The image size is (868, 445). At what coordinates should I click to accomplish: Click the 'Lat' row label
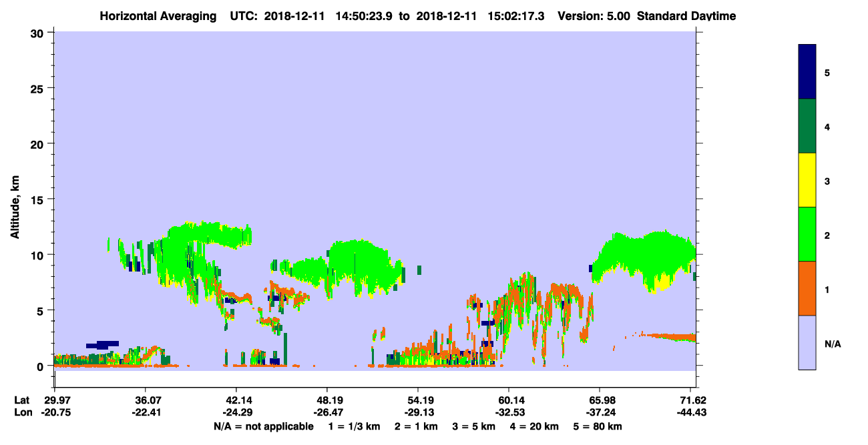pos(22,400)
